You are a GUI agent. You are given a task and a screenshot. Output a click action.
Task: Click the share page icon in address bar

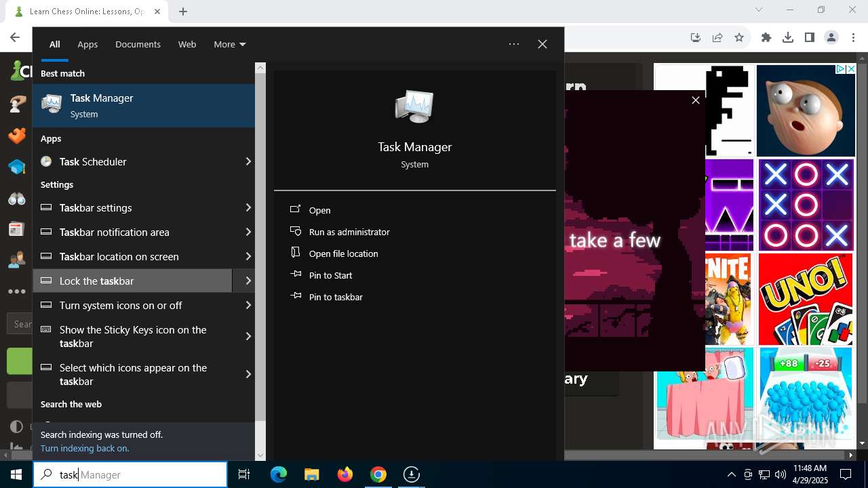pyautogui.click(x=717, y=37)
